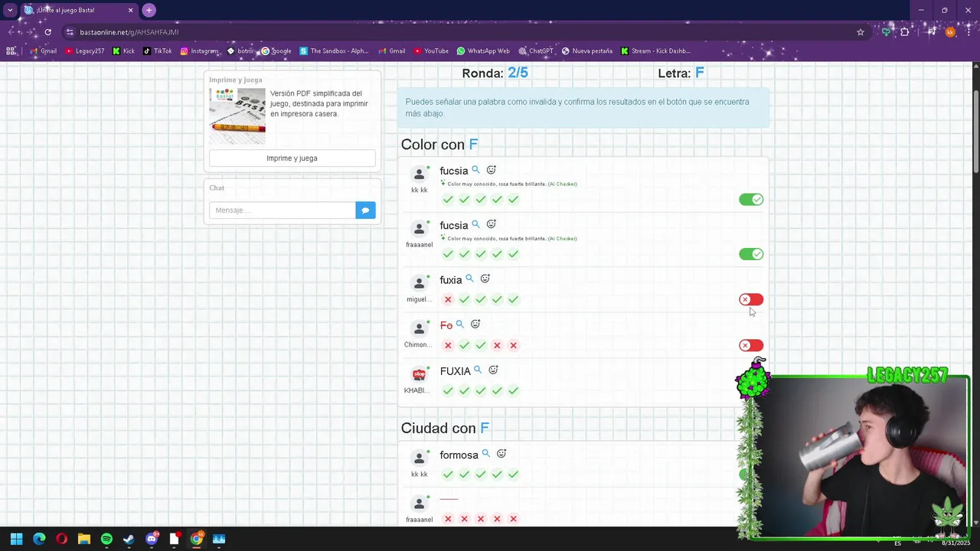Close the Basta game tab

130,10
